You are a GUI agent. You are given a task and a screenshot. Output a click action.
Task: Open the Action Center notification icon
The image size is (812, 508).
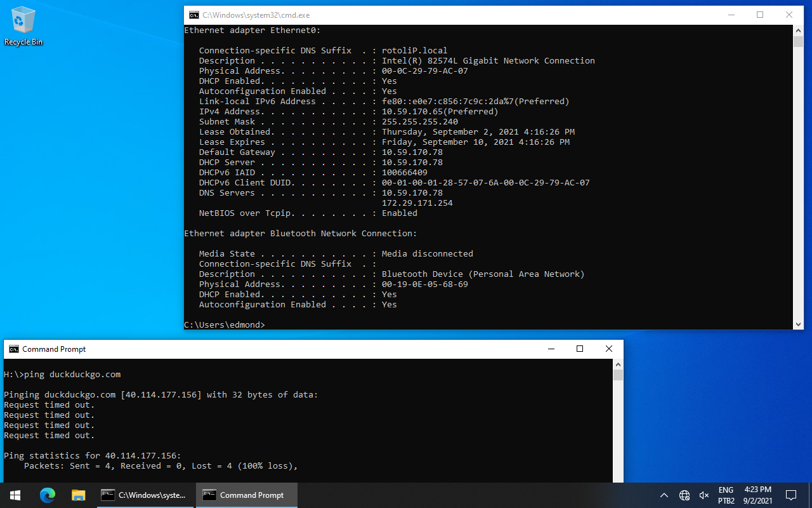[790, 495]
